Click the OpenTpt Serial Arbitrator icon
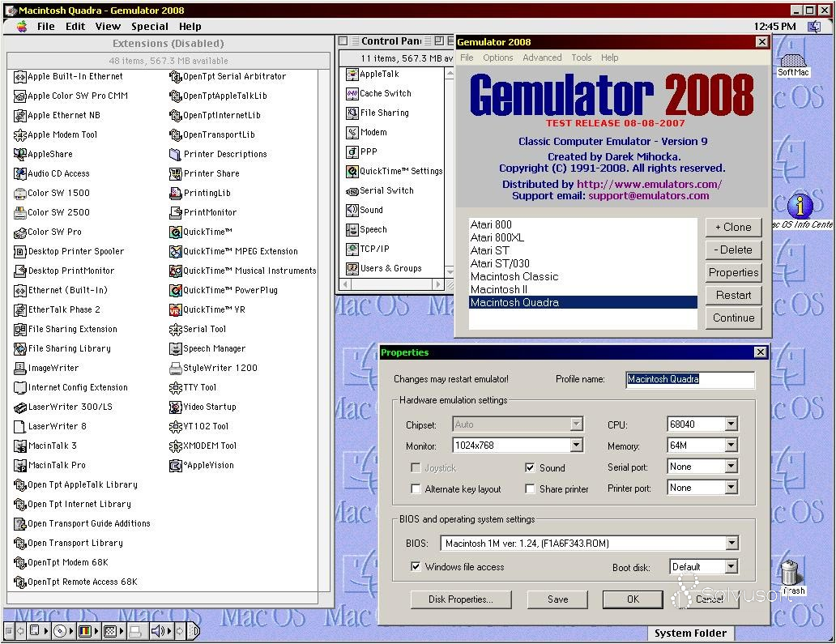 point(176,77)
